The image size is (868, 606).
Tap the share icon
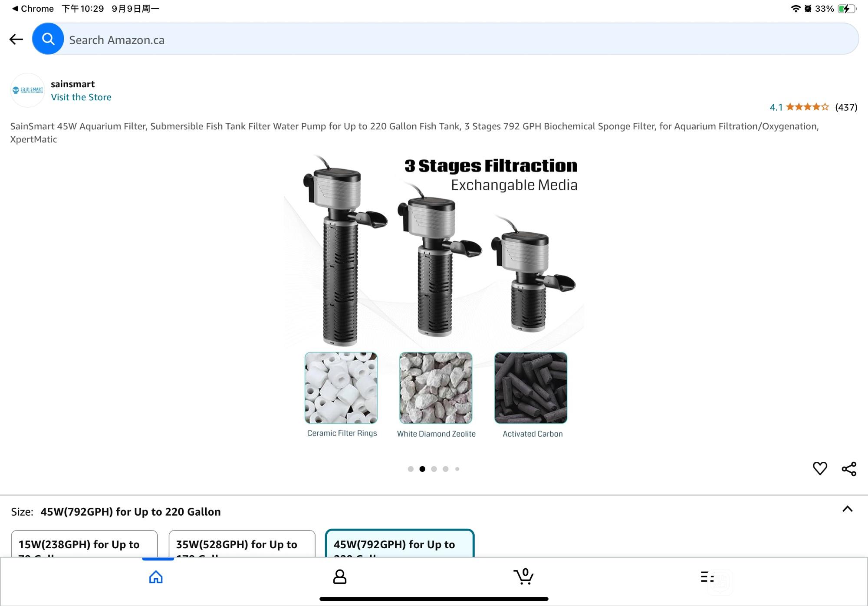849,469
